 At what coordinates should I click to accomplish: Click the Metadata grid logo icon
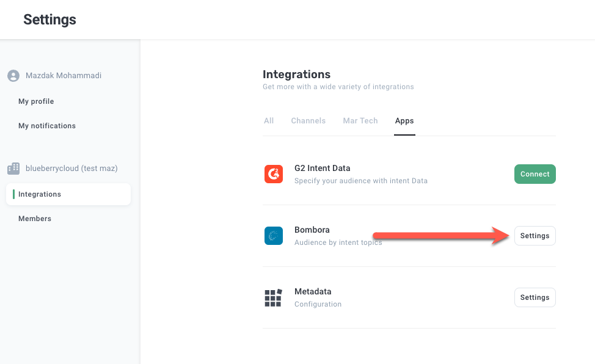tap(274, 297)
